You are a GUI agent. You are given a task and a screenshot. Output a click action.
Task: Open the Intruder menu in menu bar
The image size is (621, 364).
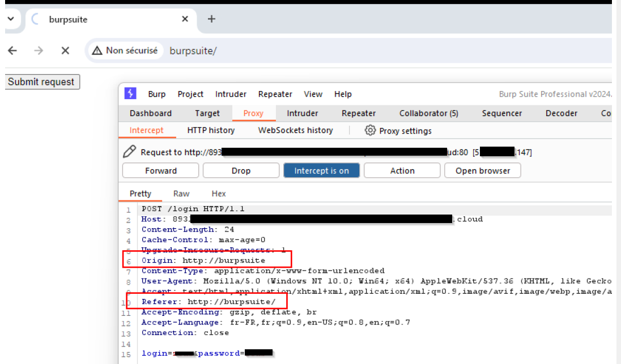point(231,94)
